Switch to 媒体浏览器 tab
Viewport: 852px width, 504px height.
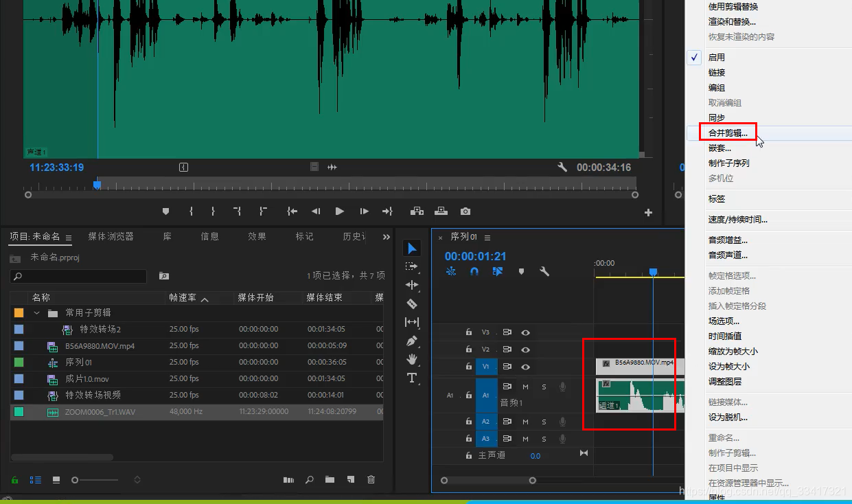click(111, 236)
